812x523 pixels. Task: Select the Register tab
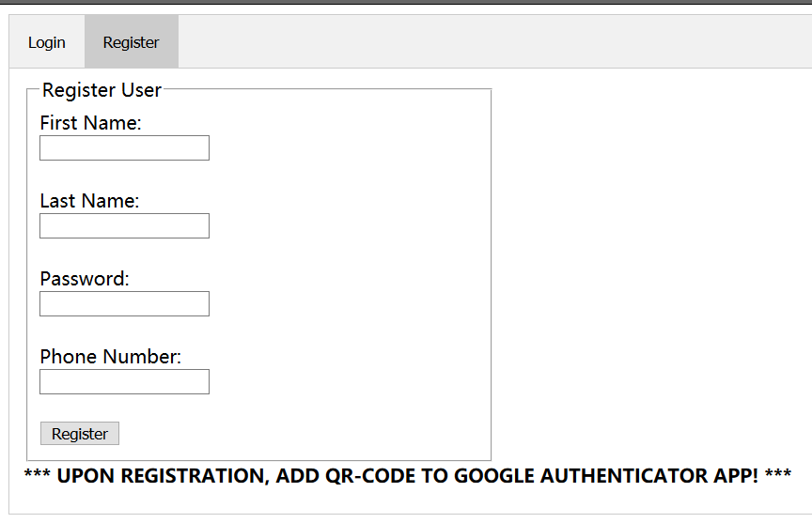132,42
